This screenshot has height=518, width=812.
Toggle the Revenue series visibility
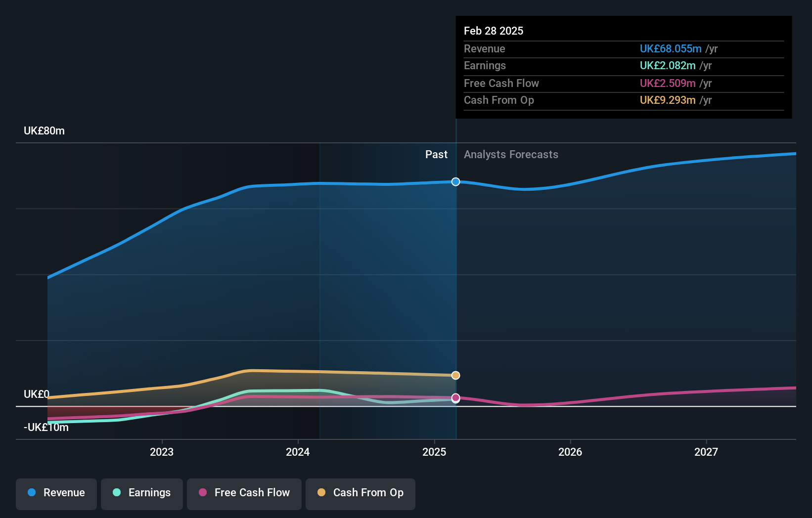[x=56, y=494]
